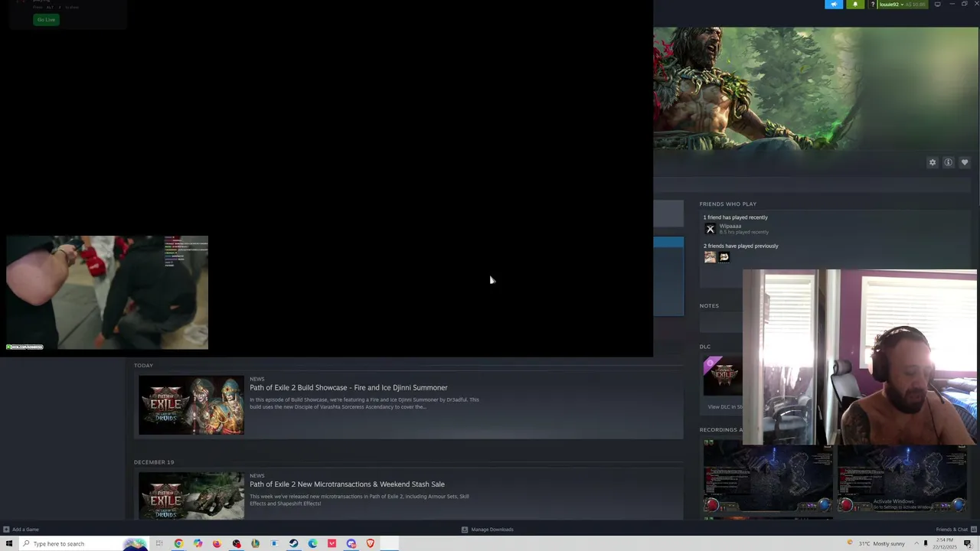Viewport: 980px width, 551px height.
Task: Click the FRIENDS WHO PLAY heading
Action: point(727,204)
